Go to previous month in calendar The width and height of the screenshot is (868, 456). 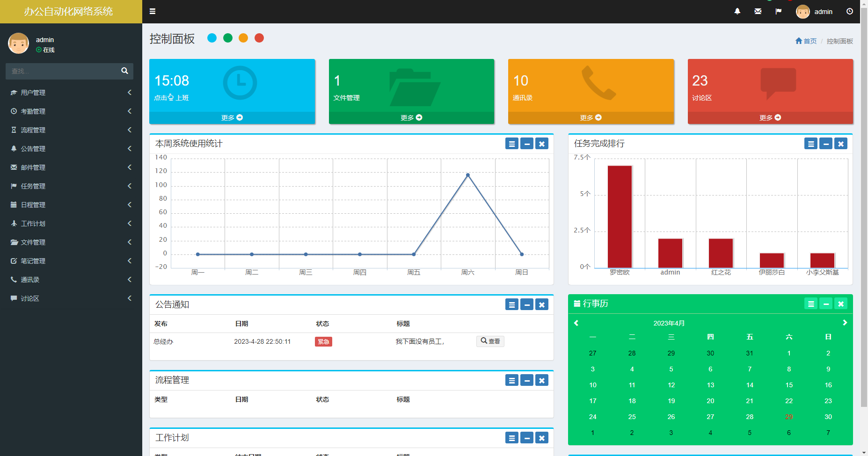coord(576,323)
